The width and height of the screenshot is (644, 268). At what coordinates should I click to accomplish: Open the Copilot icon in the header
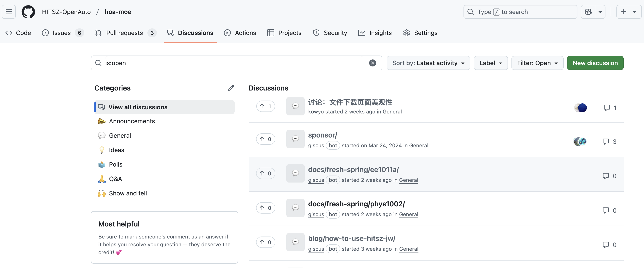tap(588, 12)
